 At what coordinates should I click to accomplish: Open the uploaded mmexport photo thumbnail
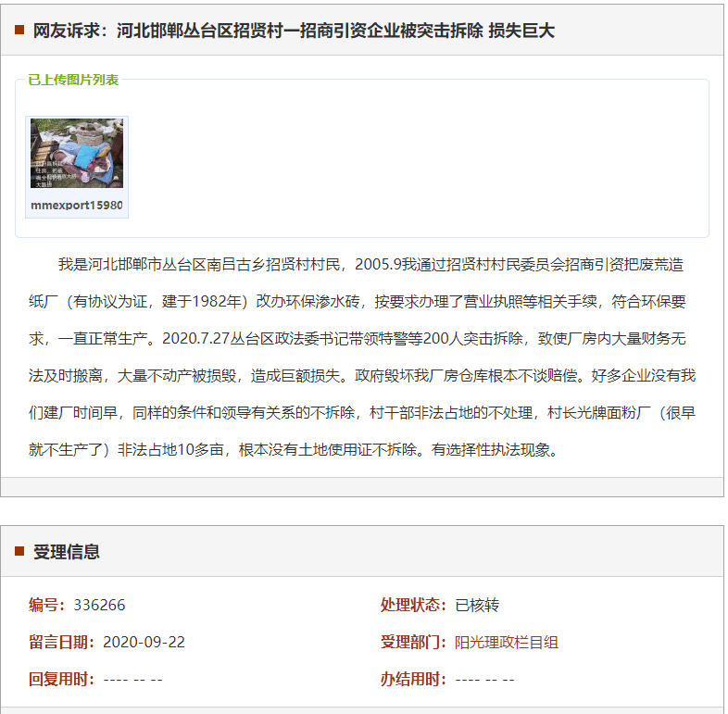point(77,153)
